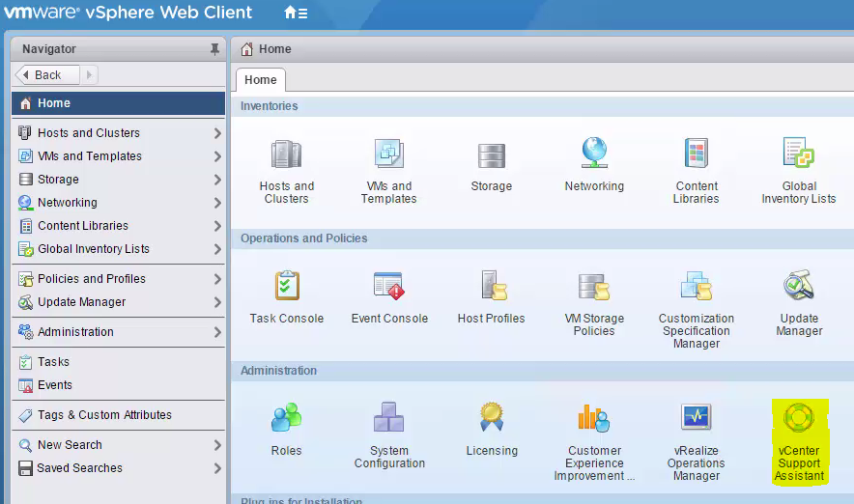This screenshot has width=854, height=504.
Task: Expand Saved Searches chevron in Navigator
Action: pos(217,468)
